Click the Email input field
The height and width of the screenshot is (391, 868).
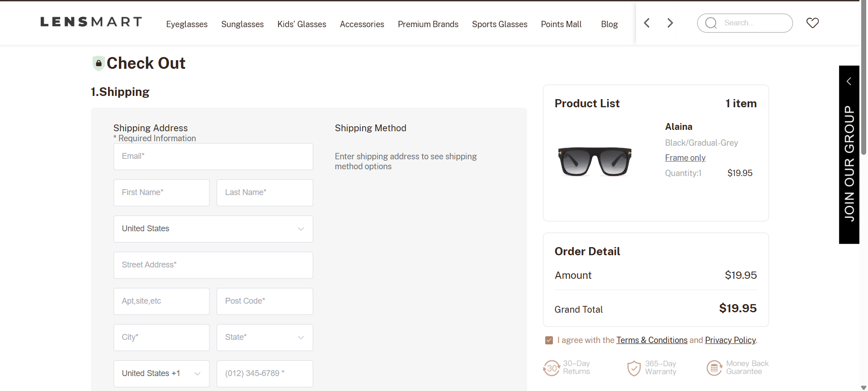213,157
